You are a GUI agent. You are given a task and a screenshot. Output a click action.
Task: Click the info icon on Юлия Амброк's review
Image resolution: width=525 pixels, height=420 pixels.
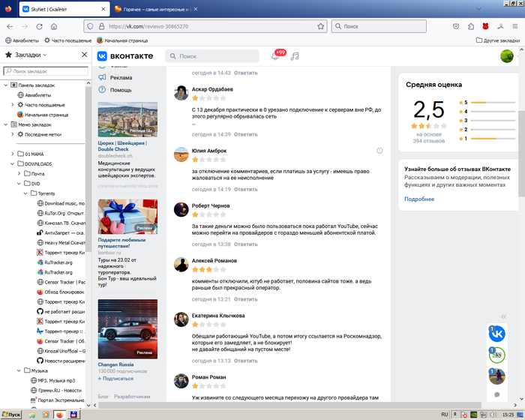pyautogui.click(x=379, y=151)
